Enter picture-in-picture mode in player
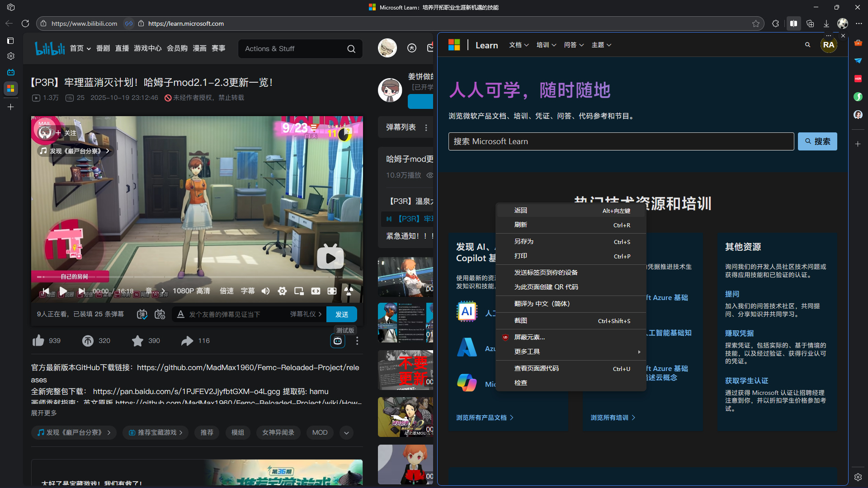868x488 pixels. 299,291
